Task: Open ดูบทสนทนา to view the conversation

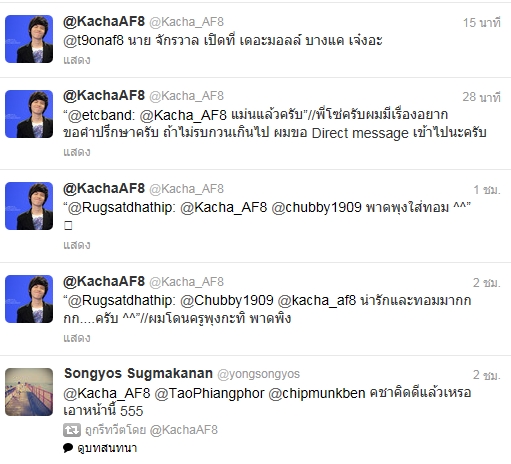Action: pos(107,448)
